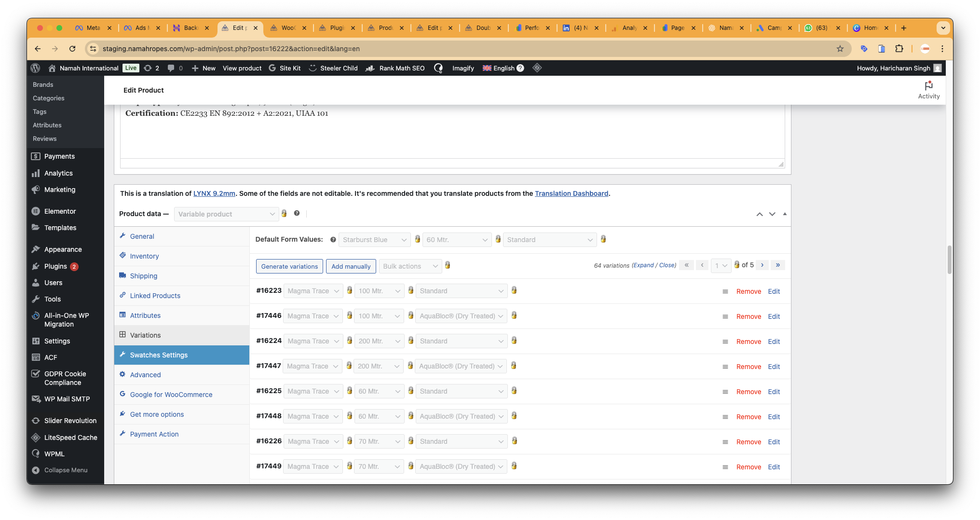The width and height of the screenshot is (980, 520).
Task: Open the Inventory product data tab
Action: [x=182, y=256]
